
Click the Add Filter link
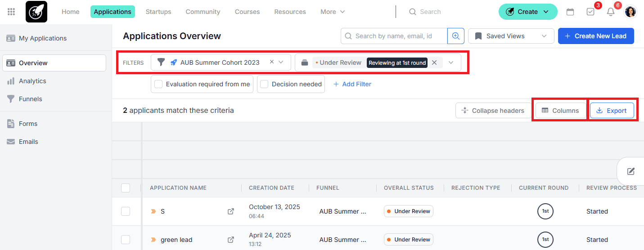click(x=352, y=84)
